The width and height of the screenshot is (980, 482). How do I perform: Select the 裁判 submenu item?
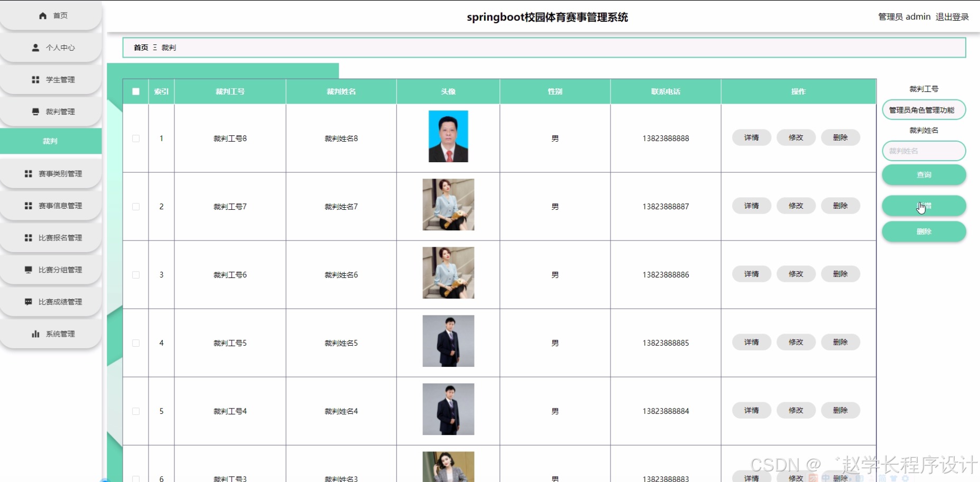51,141
